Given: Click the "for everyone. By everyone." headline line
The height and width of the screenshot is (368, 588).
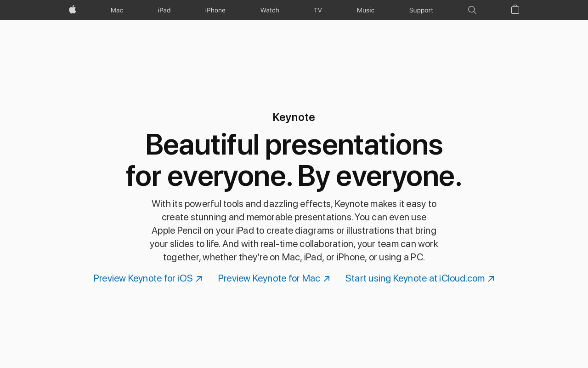Looking at the screenshot, I should point(294,176).
